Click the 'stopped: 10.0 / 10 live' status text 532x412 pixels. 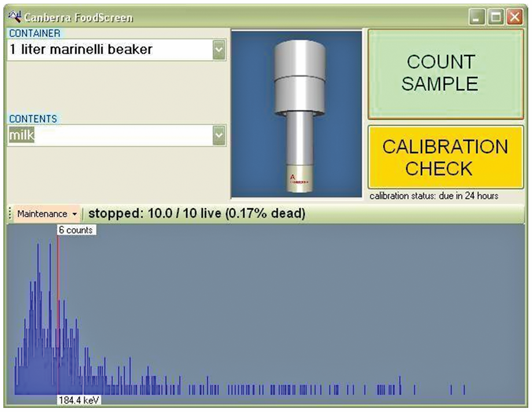(196, 214)
